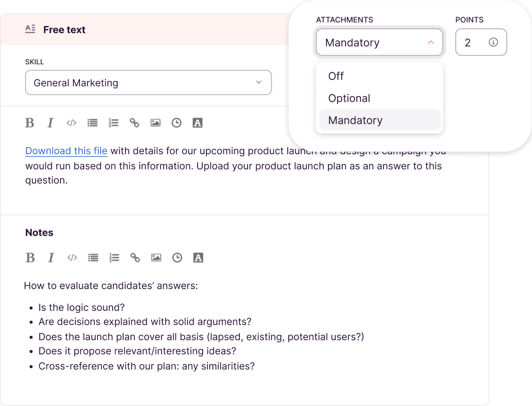
Task: Insert code block in question editor
Action: (71, 123)
